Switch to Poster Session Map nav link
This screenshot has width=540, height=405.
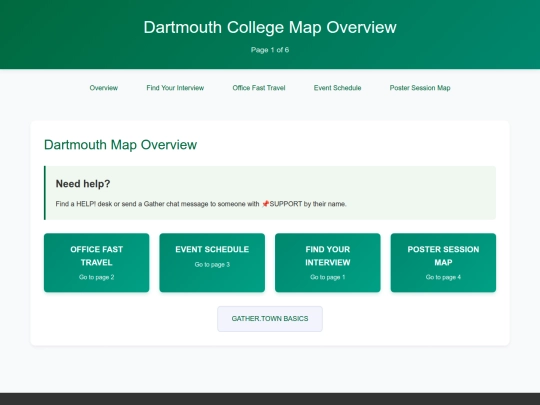click(x=420, y=88)
